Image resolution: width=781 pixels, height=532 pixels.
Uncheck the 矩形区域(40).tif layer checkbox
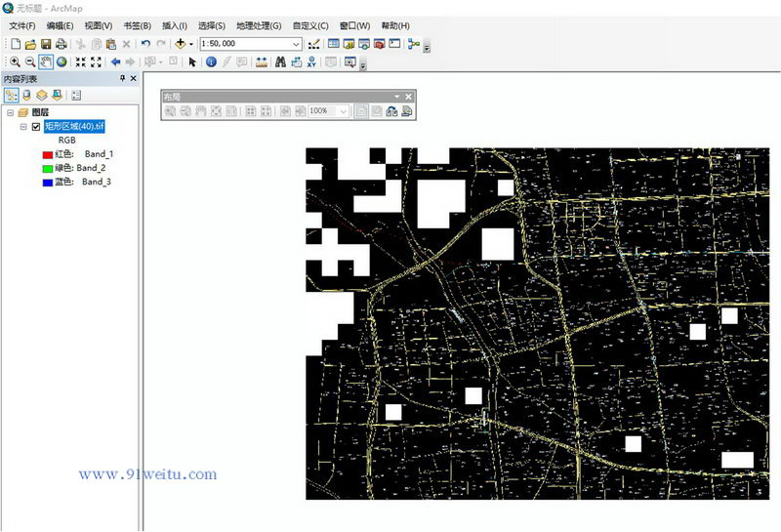pyautogui.click(x=36, y=127)
